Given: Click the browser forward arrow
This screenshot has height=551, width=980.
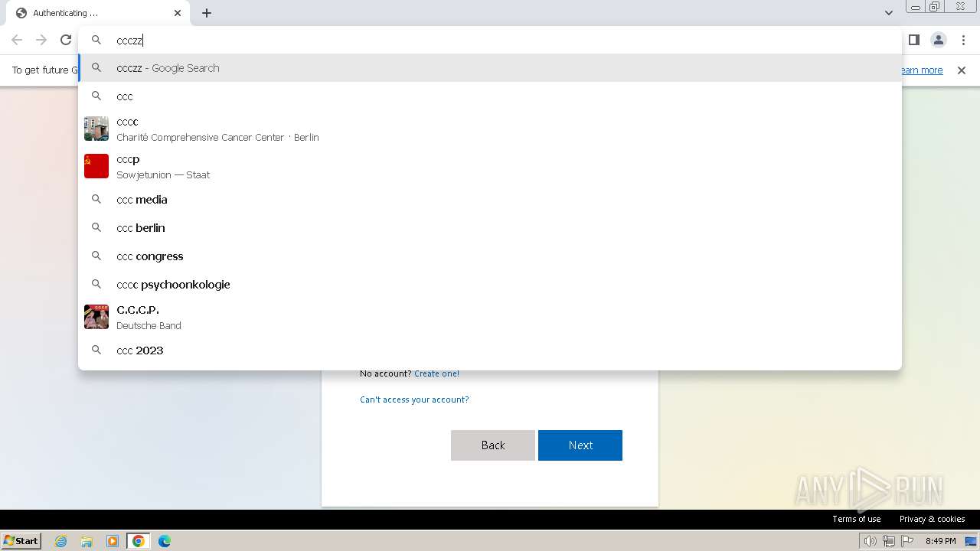Looking at the screenshot, I should tap(41, 40).
